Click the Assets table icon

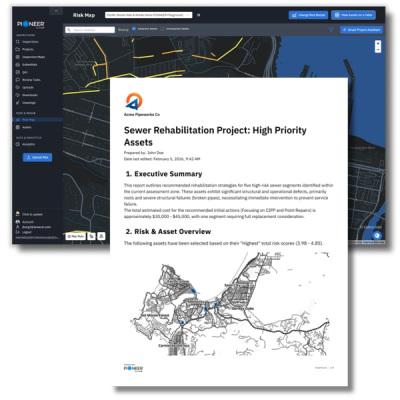point(18,127)
